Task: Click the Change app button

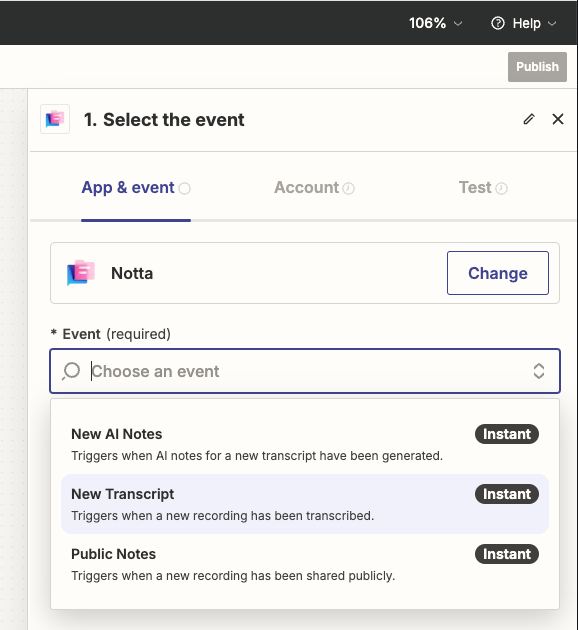Action: point(498,273)
